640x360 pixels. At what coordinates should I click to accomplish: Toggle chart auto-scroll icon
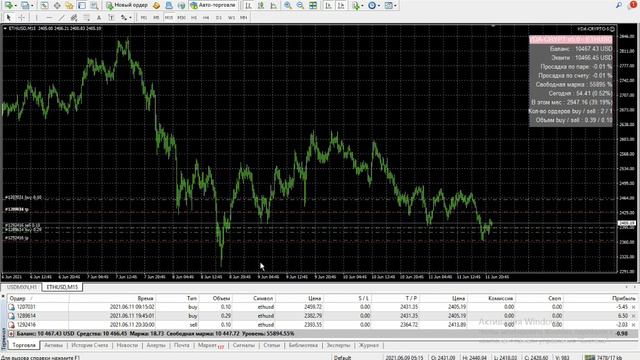[328, 5]
